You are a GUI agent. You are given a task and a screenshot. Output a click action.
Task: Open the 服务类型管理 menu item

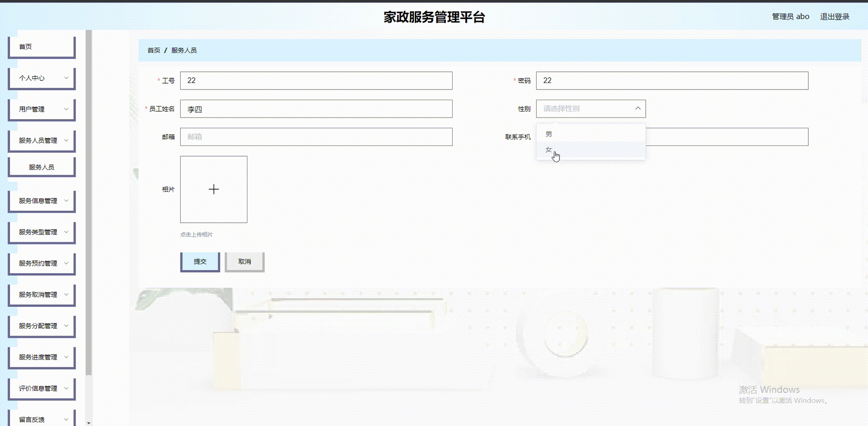(x=41, y=232)
